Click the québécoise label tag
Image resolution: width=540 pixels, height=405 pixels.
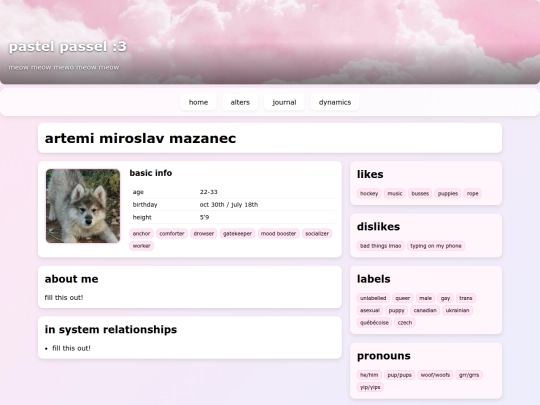[374, 323]
